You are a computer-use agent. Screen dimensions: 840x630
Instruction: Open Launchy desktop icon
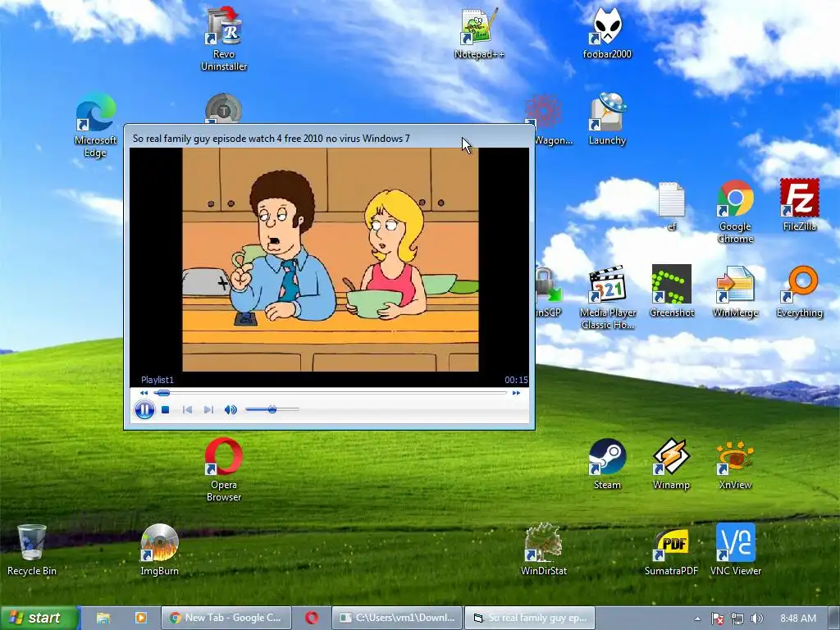tap(607, 119)
